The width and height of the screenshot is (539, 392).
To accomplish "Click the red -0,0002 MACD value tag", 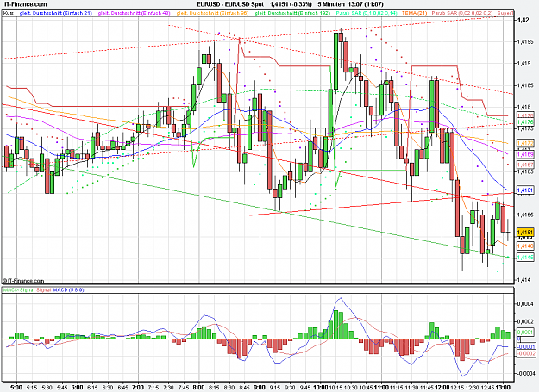I will point(526,353).
